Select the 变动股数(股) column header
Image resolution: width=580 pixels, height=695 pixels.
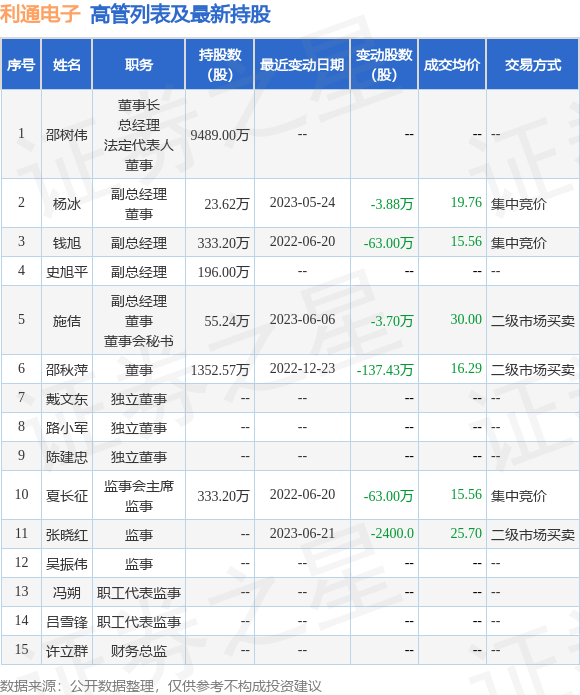click(x=384, y=65)
